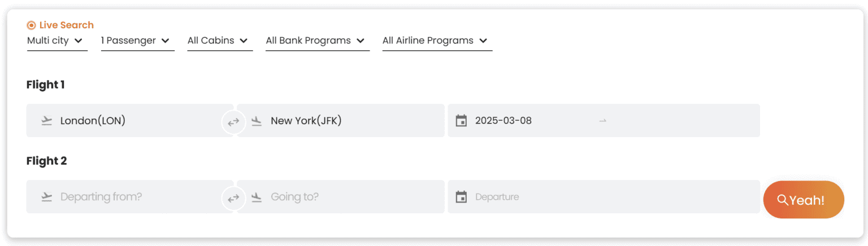Open the All Cabins dropdown
This screenshot has width=868, height=246.
click(219, 41)
